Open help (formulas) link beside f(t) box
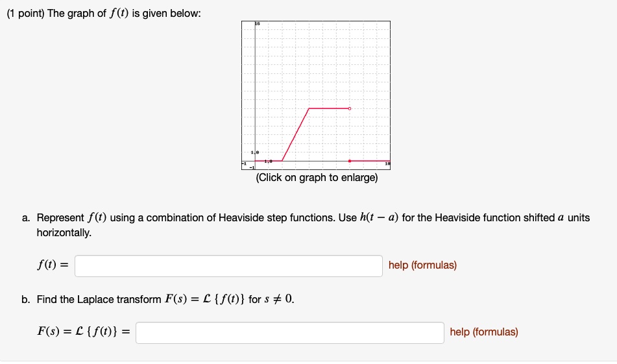The image size is (617, 364). click(x=422, y=265)
